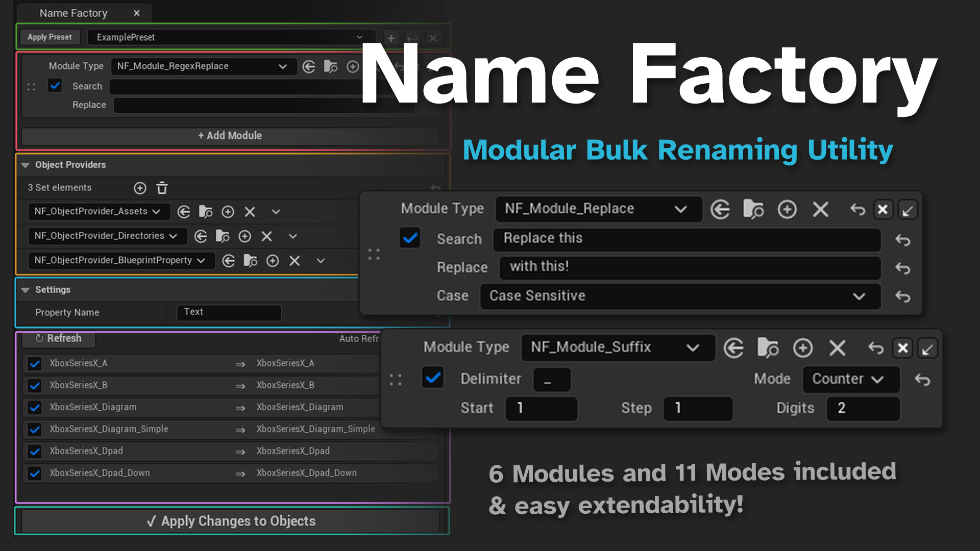Click Apply Changes to Objects button
Viewport: 980px width, 551px height.
[x=231, y=521]
